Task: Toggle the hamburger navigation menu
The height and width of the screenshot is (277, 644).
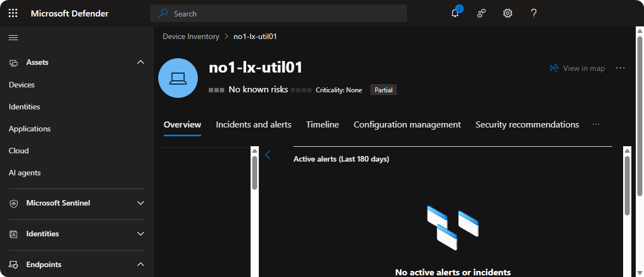Action: (x=13, y=37)
